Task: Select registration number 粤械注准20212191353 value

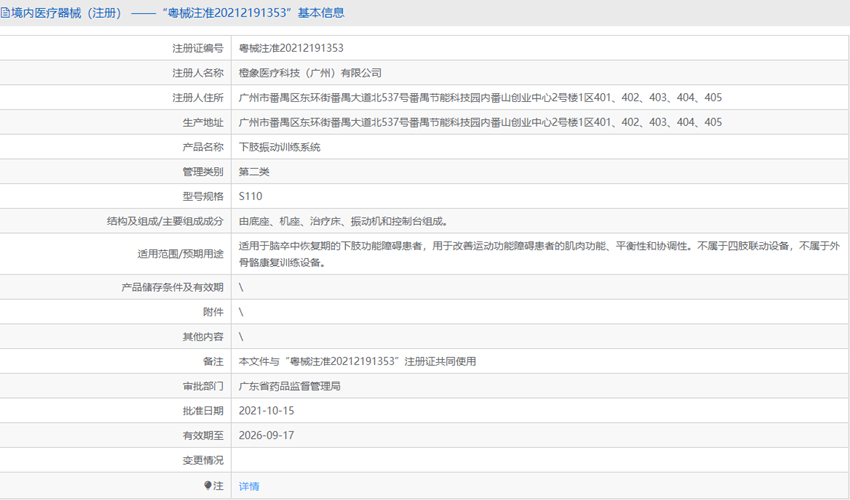Action: point(291,48)
